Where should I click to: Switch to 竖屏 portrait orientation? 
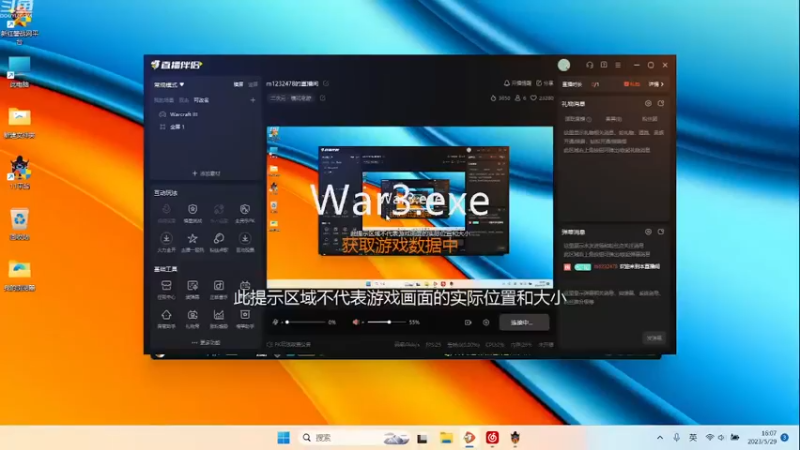(x=253, y=84)
